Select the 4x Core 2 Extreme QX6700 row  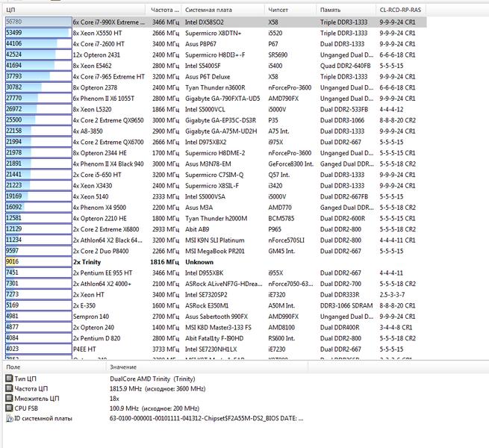click(x=216, y=143)
